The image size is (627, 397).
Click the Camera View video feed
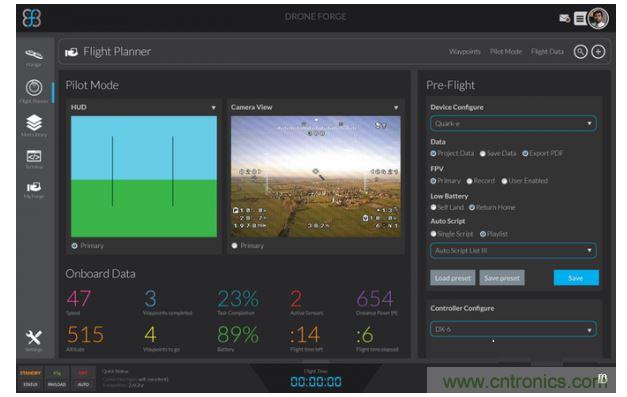(315, 176)
